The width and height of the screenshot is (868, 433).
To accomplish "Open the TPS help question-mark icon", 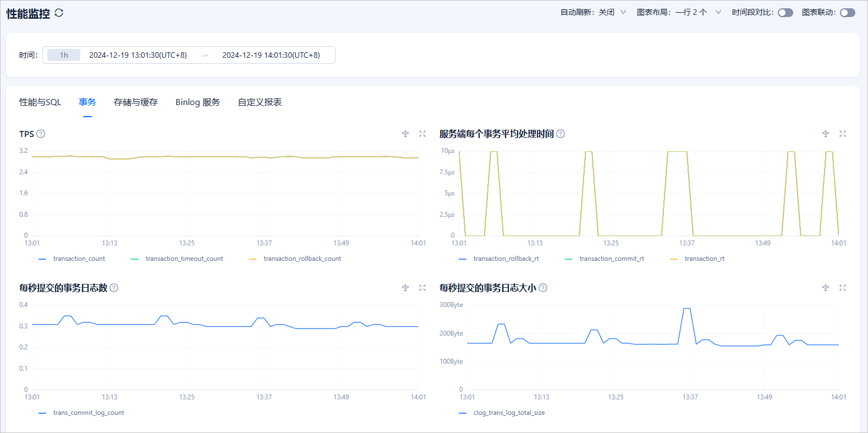I will [x=41, y=134].
